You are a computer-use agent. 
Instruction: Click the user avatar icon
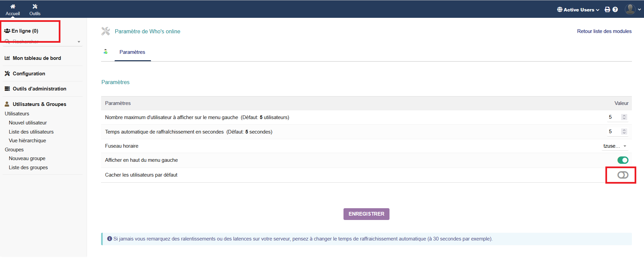click(x=630, y=9)
